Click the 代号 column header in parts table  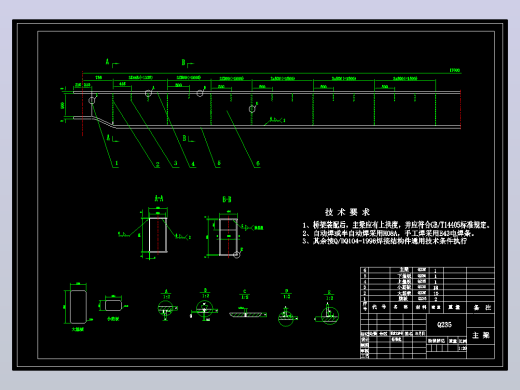(x=379, y=307)
